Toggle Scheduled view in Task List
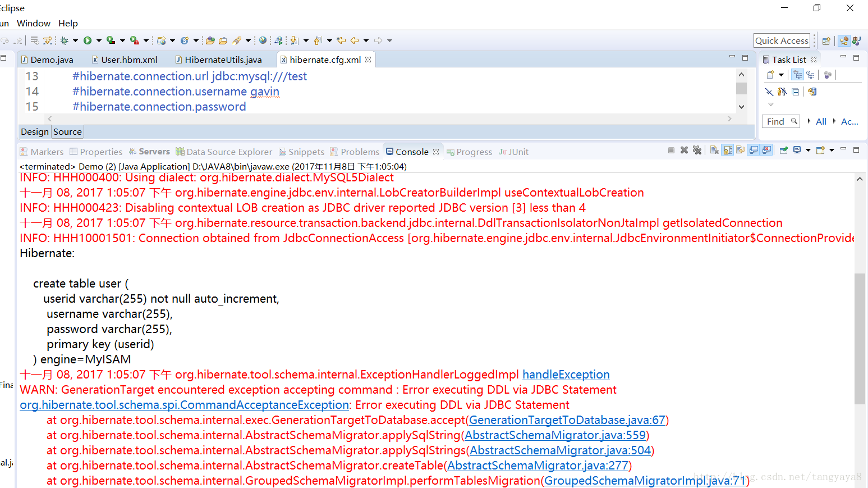The height and width of the screenshot is (488, 868). point(810,75)
